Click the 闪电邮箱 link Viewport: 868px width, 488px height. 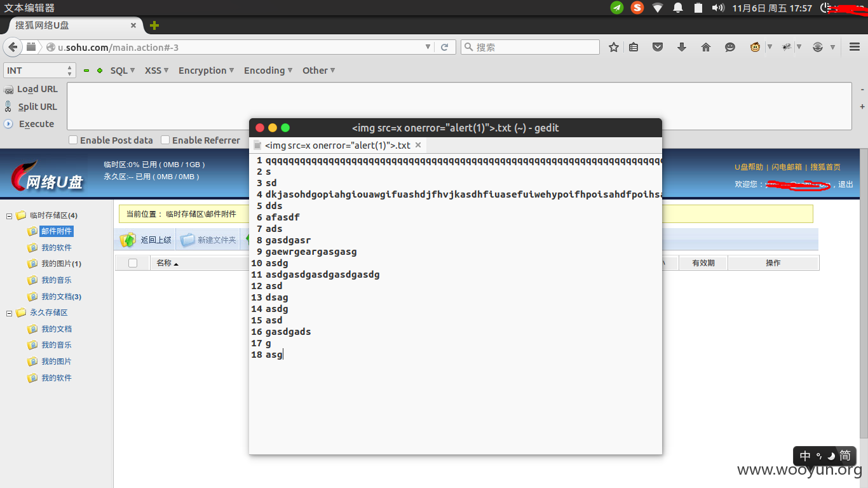(787, 167)
